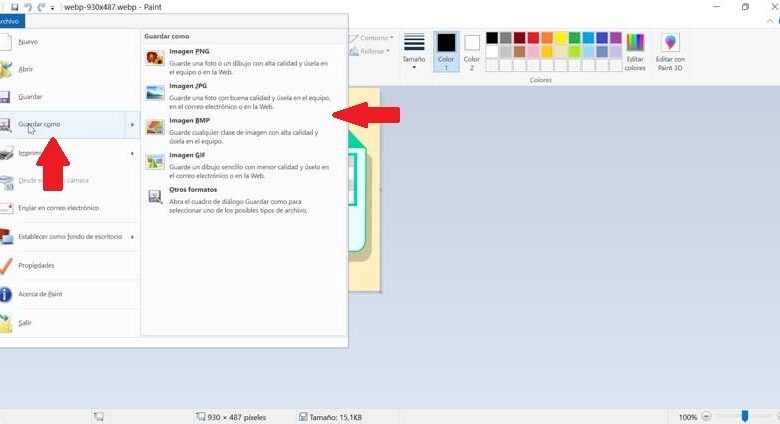This screenshot has width=780, height=424.
Task: Click the Guardar como icon
Action: point(5,124)
